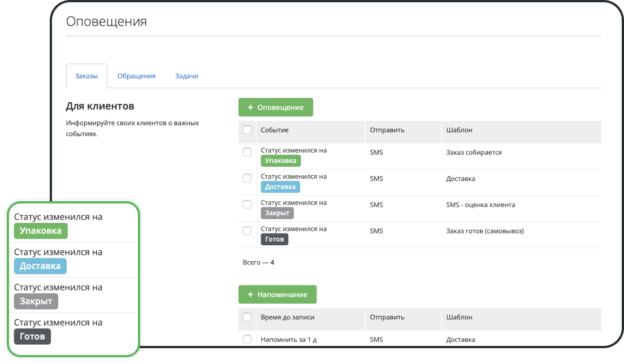Viewport: 624px width, 364px height.
Task: Open the Заказы tab
Action: [86, 76]
